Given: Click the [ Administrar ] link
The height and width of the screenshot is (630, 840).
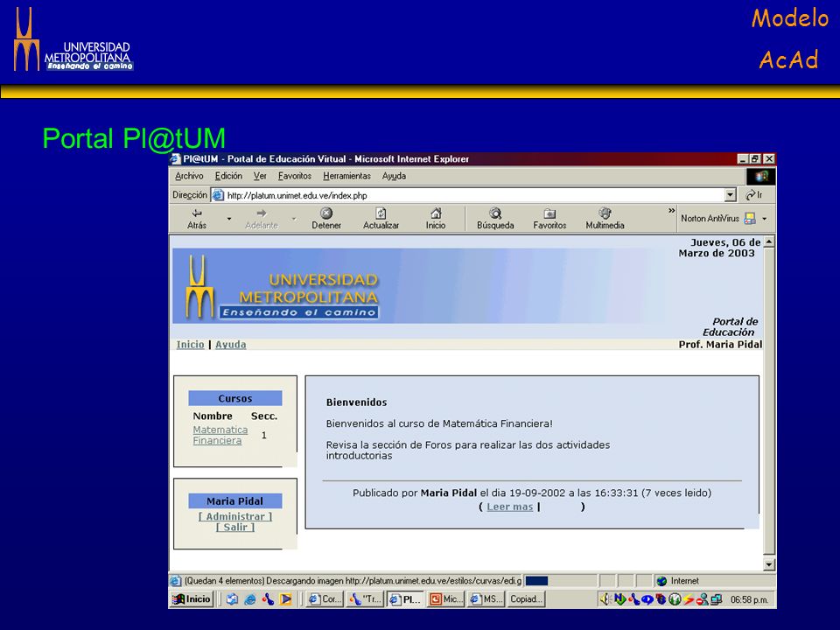Looking at the screenshot, I should pyautogui.click(x=235, y=516).
